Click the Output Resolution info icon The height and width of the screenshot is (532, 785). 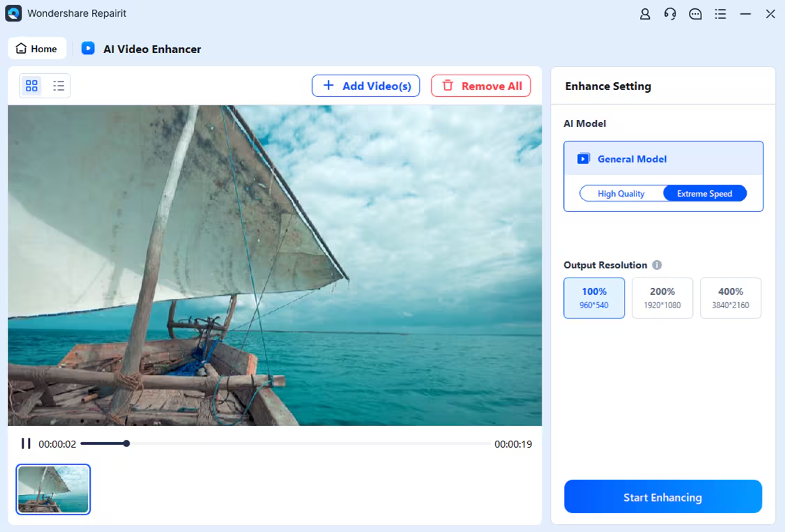[657, 265]
